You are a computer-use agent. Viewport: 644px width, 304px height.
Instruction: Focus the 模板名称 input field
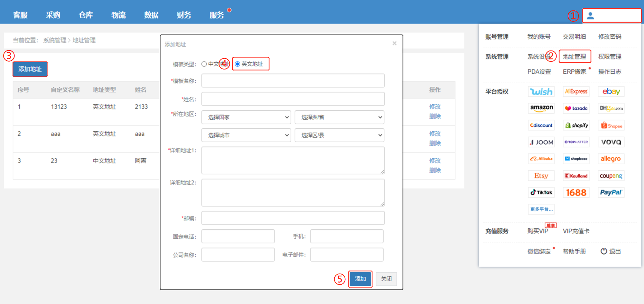pos(293,81)
